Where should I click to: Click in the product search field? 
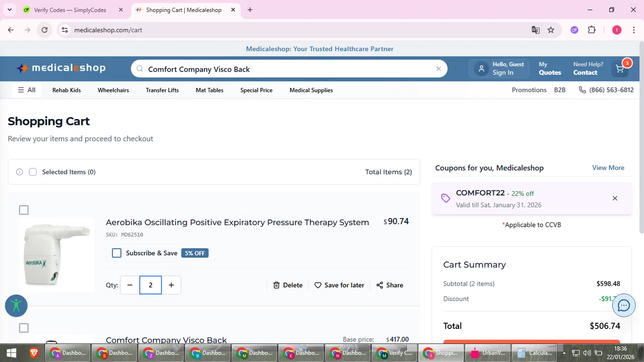pyautogui.click(x=289, y=69)
